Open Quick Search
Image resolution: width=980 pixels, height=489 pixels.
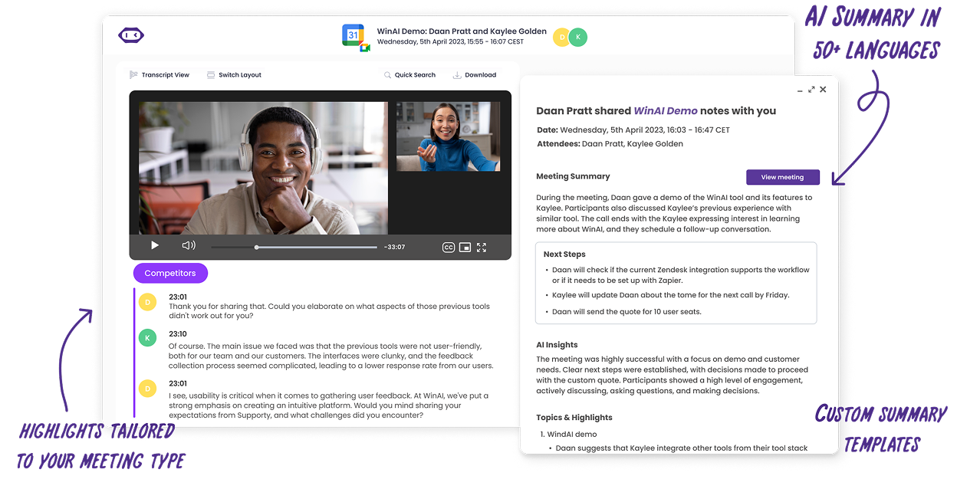pyautogui.click(x=409, y=75)
